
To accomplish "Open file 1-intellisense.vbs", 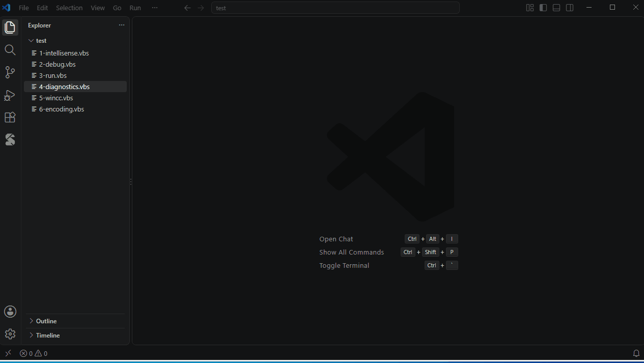I will click(x=75, y=53).
